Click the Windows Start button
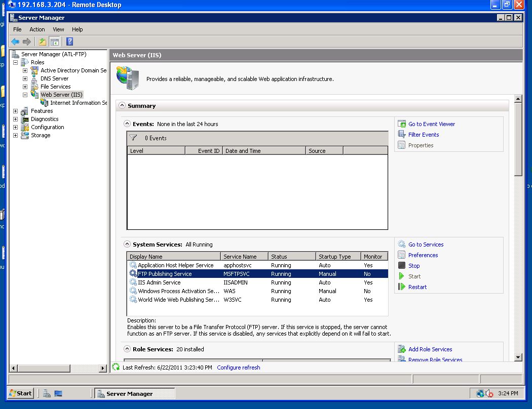Screen dimensions: 532x409 (x=21, y=393)
